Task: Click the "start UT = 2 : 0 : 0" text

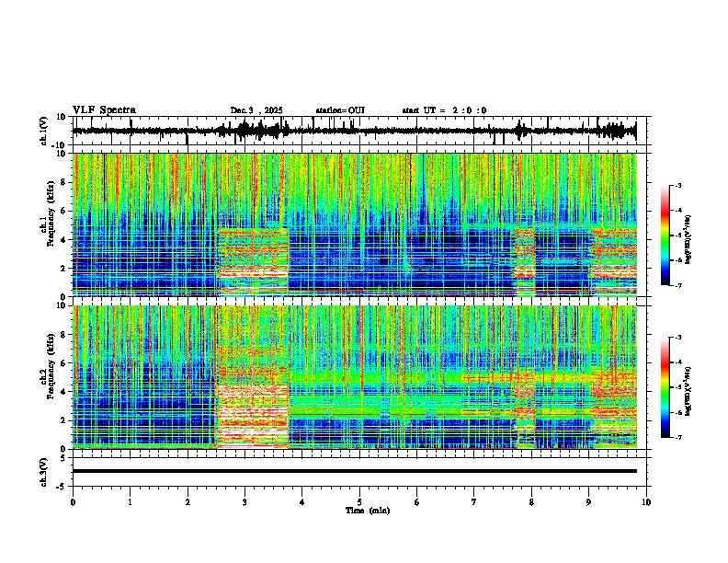Action: click(x=444, y=110)
